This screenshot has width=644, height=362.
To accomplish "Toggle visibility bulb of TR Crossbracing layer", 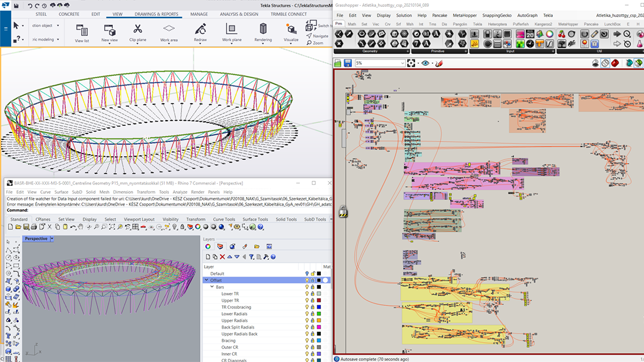I will point(307,307).
